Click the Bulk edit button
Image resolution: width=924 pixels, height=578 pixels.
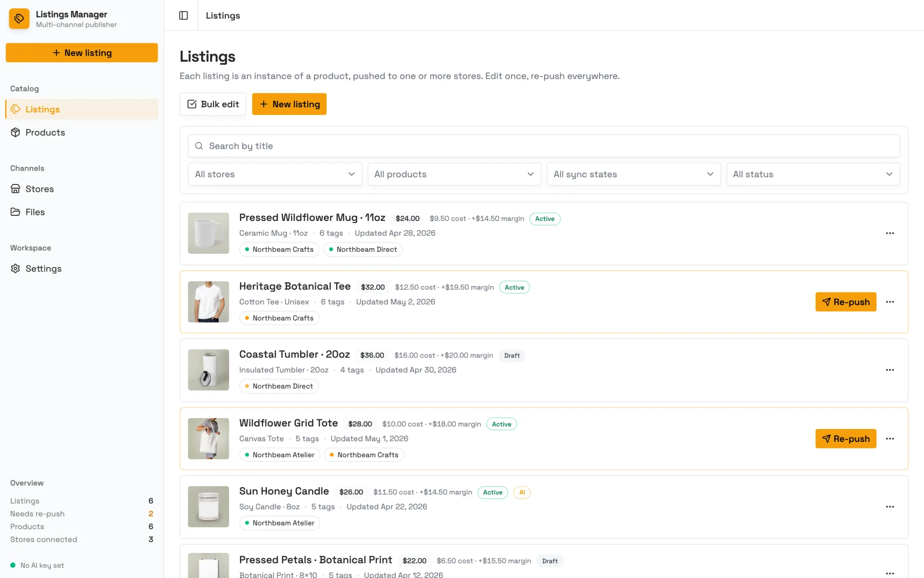tap(213, 104)
